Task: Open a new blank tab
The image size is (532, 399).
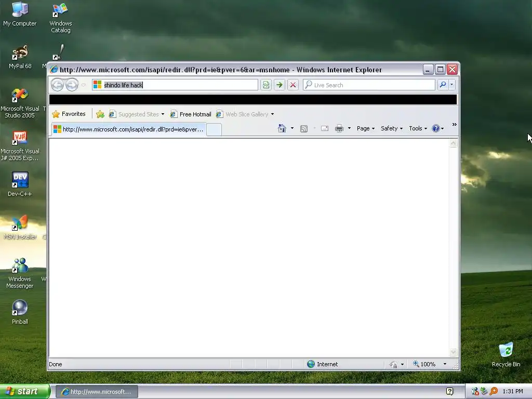Action: pyautogui.click(x=214, y=129)
